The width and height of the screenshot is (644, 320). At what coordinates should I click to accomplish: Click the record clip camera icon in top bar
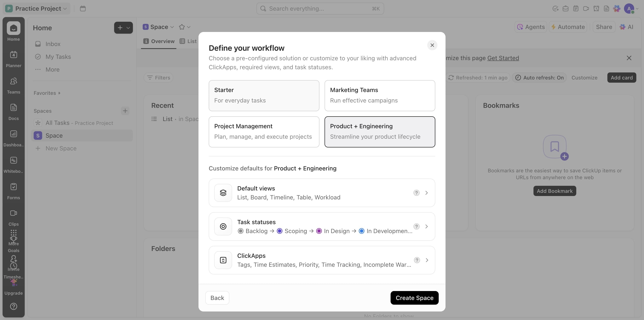586,9
